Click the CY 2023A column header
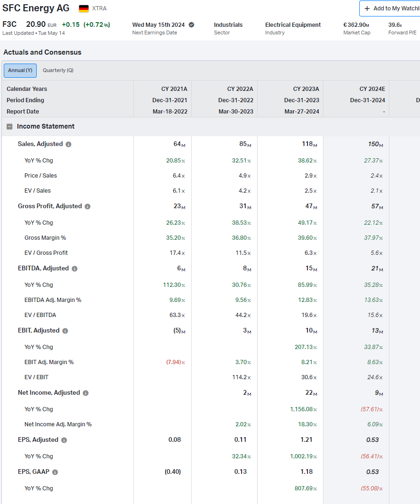The width and height of the screenshot is (420, 504). 306,89
